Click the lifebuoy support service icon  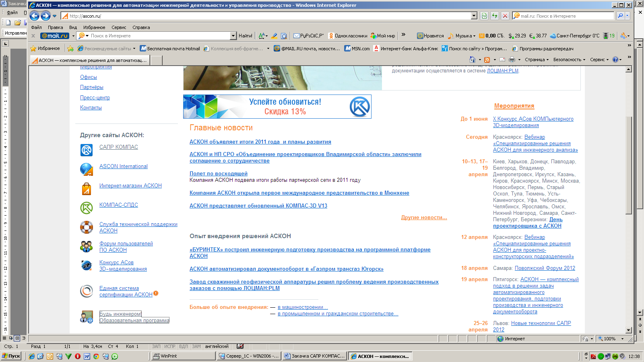pos(87,227)
